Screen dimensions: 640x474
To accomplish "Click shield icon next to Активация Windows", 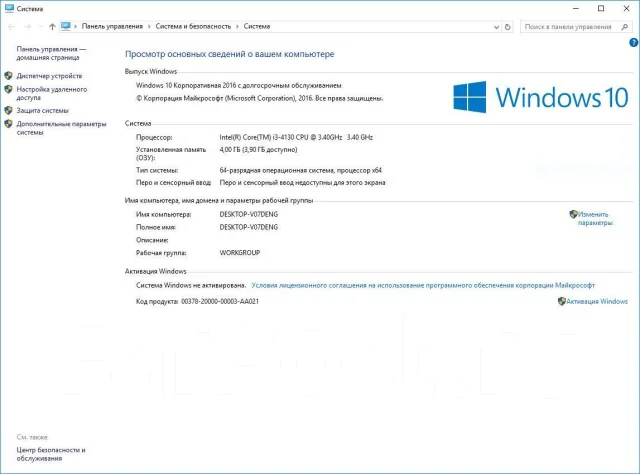I will [562, 301].
